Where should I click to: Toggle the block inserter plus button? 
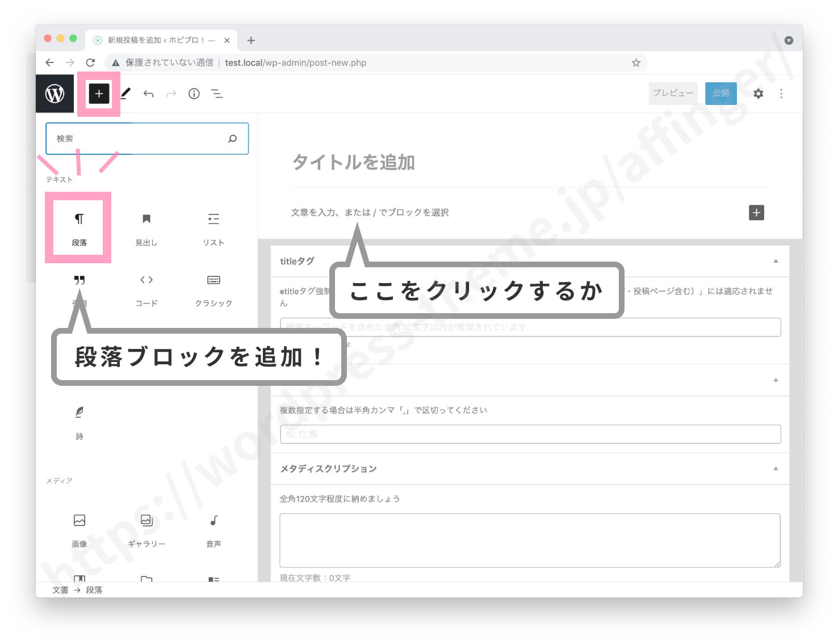(x=99, y=94)
